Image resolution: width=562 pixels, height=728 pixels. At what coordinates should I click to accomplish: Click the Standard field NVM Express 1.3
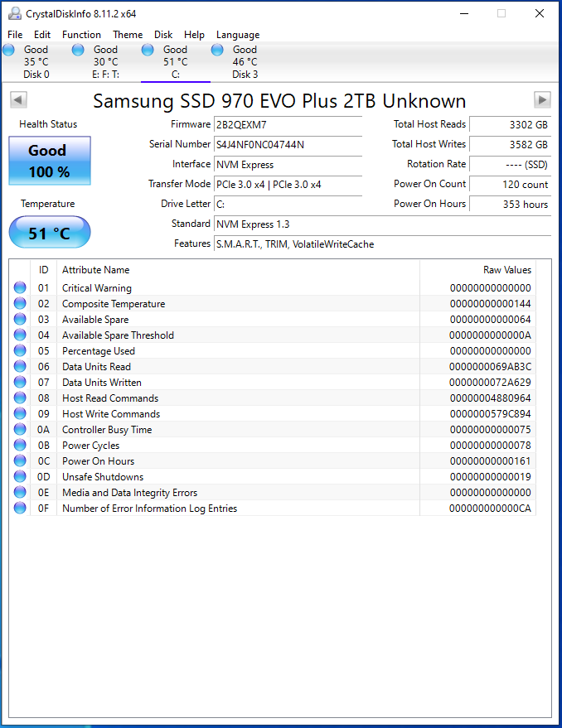coord(383,224)
